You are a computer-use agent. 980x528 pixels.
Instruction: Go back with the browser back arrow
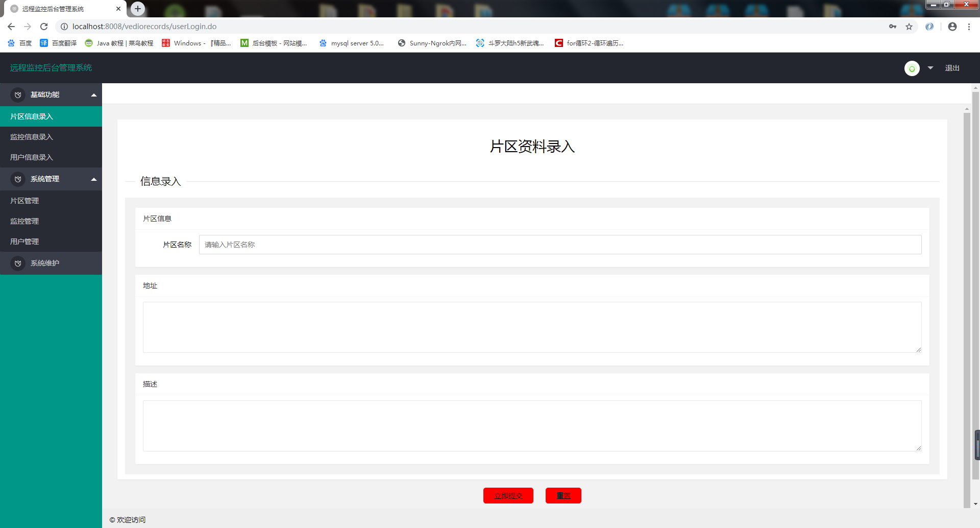point(11,27)
